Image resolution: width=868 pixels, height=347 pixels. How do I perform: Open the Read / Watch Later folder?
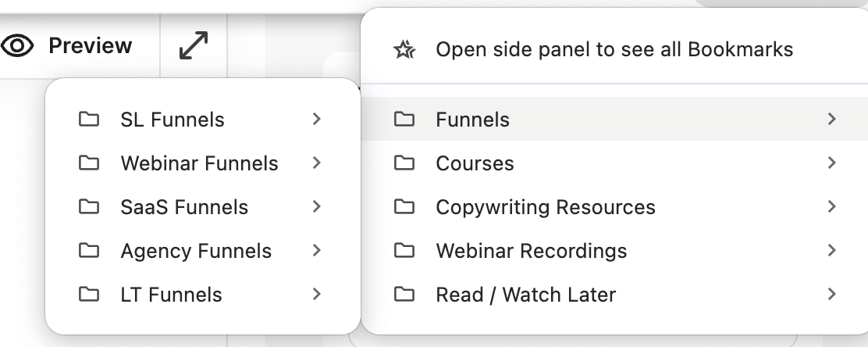[525, 295]
